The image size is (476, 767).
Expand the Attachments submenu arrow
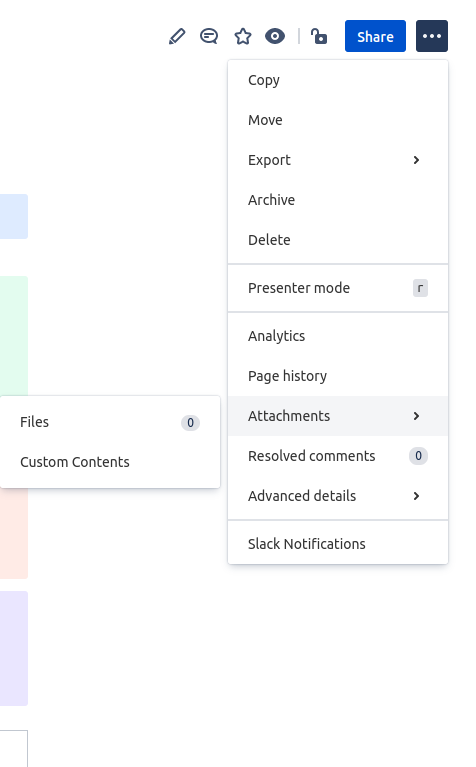[x=416, y=416]
